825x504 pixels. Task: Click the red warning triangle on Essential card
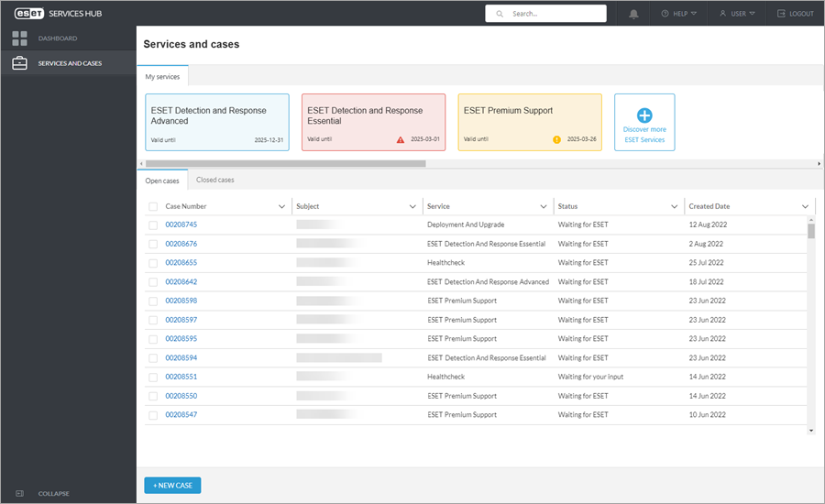(x=400, y=139)
